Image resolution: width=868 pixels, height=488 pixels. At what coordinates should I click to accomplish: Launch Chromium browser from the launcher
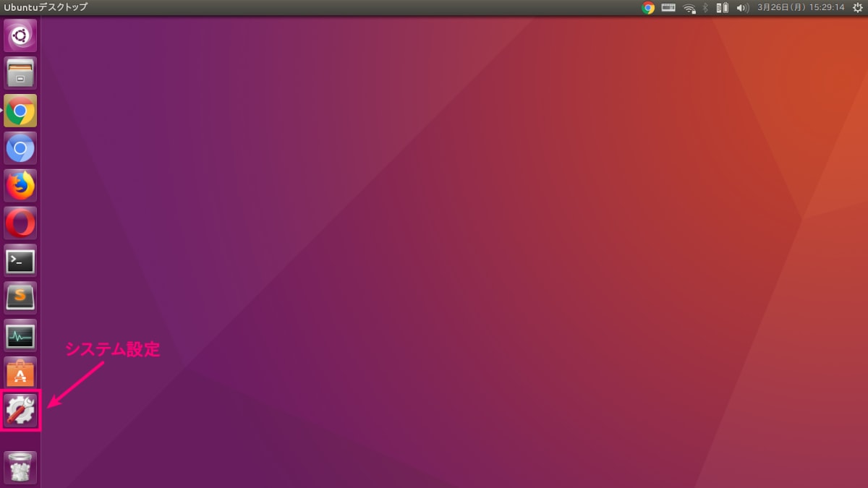point(20,148)
